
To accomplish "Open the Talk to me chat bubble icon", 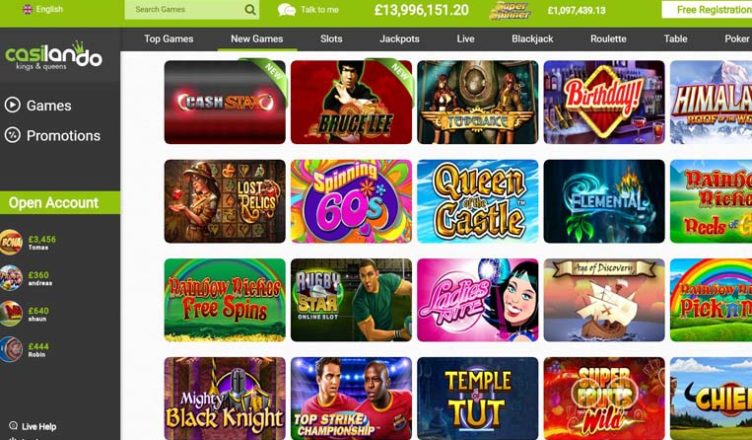I will pyautogui.click(x=286, y=10).
